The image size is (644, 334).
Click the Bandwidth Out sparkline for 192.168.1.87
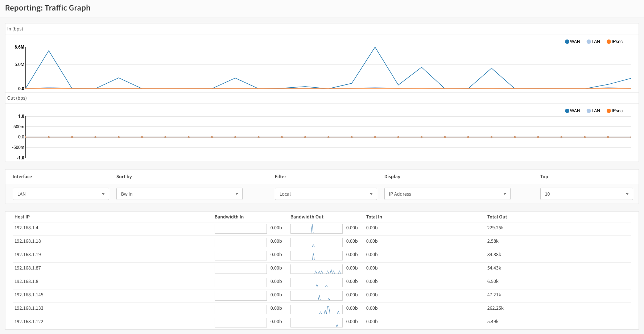[x=316, y=268]
